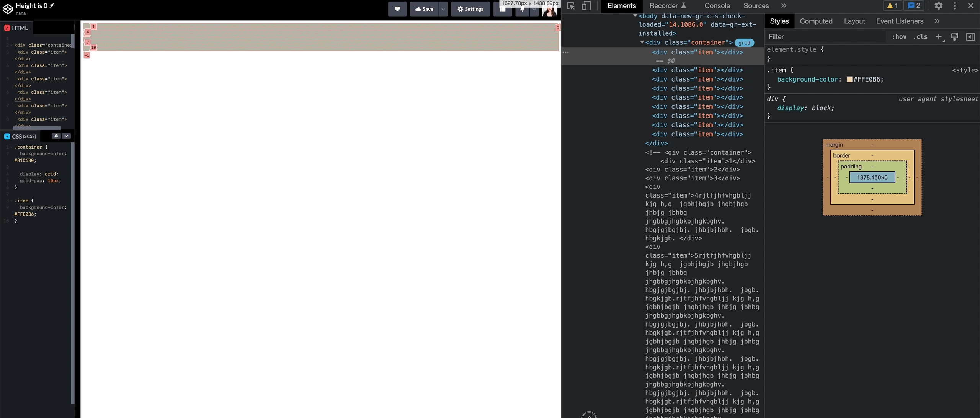Viewport: 980px width, 418px height.
Task: Open the DevTools three-dot customize menu
Action: pyautogui.click(x=955, y=6)
